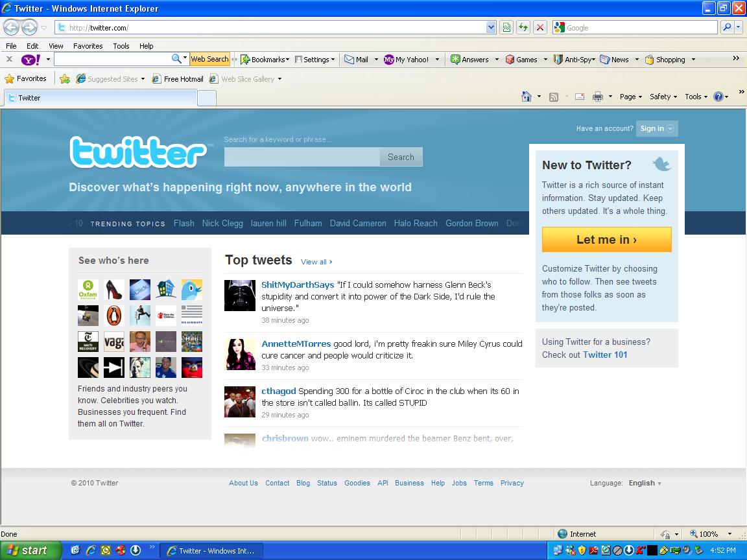The width and height of the screenshot is (747, 560).
Task: Click the Oxfam profile thumbnail
Action: coord(88,289)
